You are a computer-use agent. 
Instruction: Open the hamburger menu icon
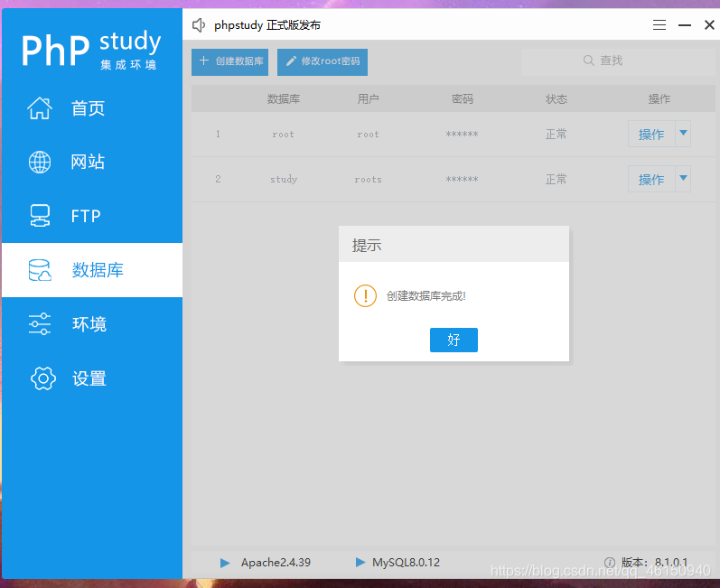(659, 24)
